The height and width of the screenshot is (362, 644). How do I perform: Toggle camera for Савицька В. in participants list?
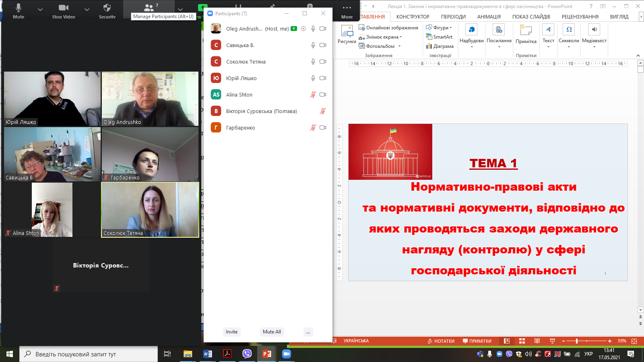[x=323, y=45]
